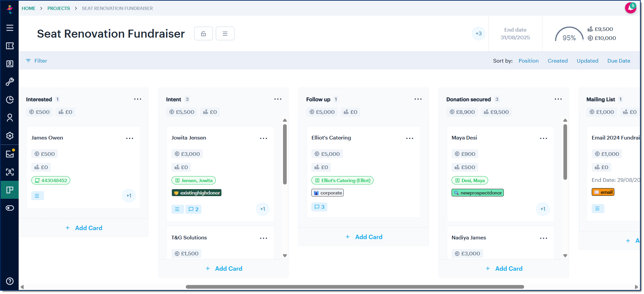Open Desi, Maya contact tag
Image resolution: width=644 pixels, height=294 pixels.
pyautogui.click(x=470, y=180)
